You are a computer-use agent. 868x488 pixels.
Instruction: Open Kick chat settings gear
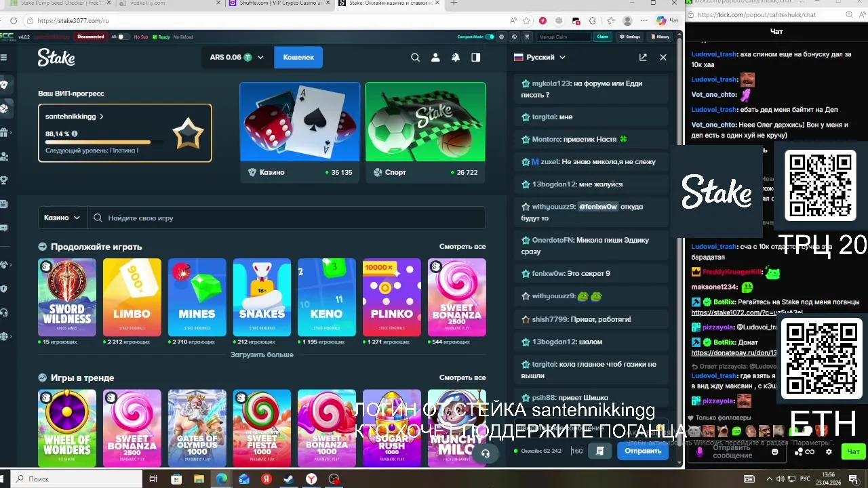829,452
